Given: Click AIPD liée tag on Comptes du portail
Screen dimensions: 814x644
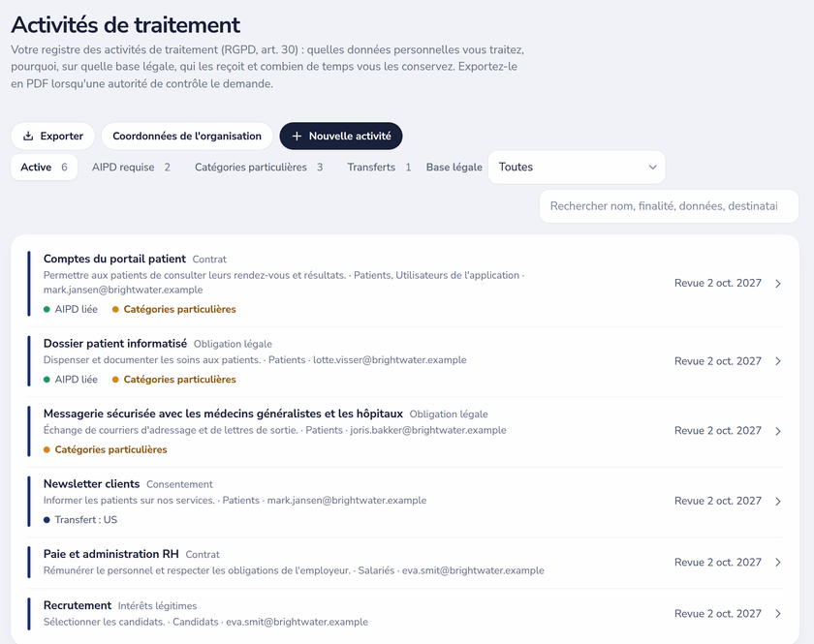Looking at the screenshot, I should [71, 309].
